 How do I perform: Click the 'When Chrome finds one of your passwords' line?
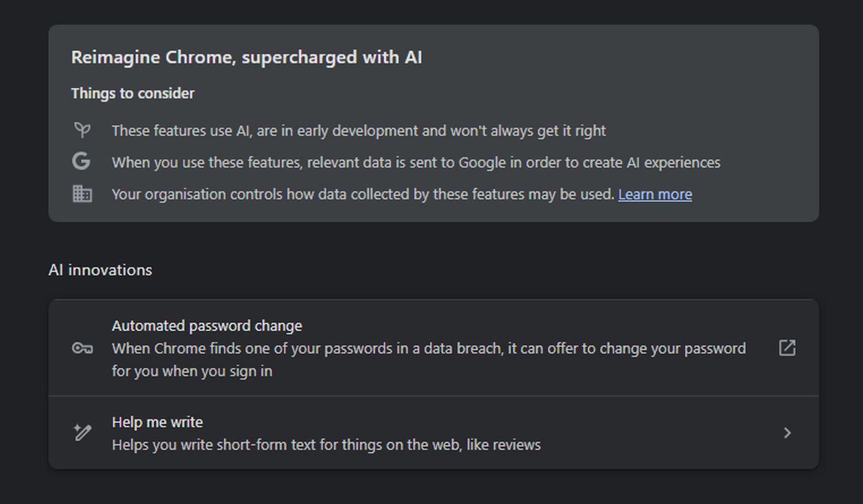click(x=428, y=349)
